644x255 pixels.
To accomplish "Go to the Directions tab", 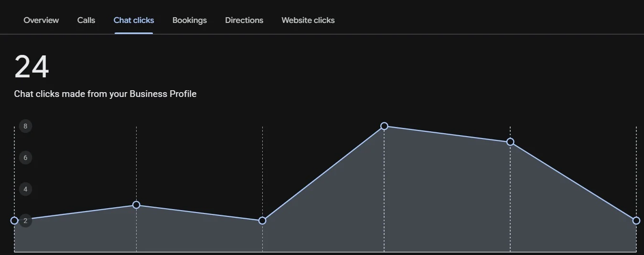I will point(244,20).
